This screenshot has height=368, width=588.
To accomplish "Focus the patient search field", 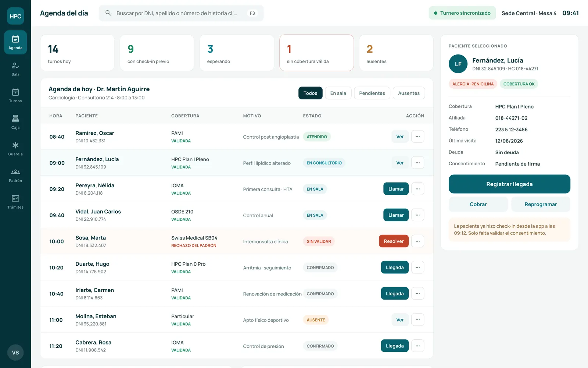I will pyautogui.click(x=181, y=13).
